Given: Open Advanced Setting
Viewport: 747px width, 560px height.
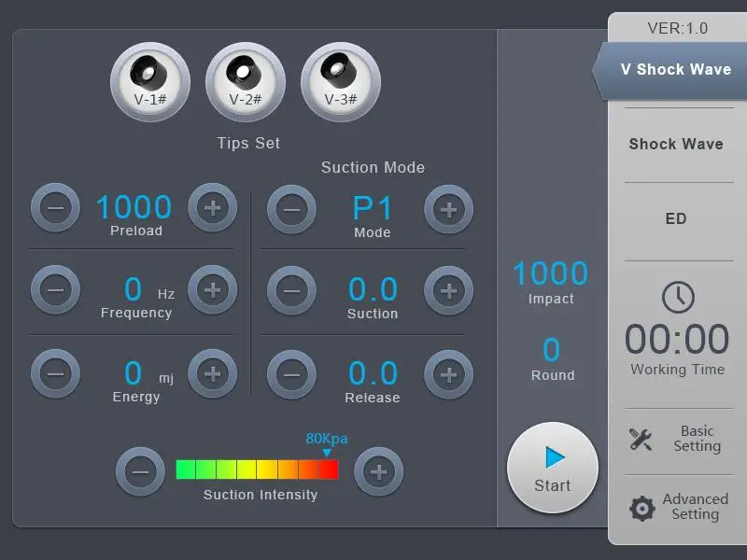Looking at the screenshot, I should [679, 507].
